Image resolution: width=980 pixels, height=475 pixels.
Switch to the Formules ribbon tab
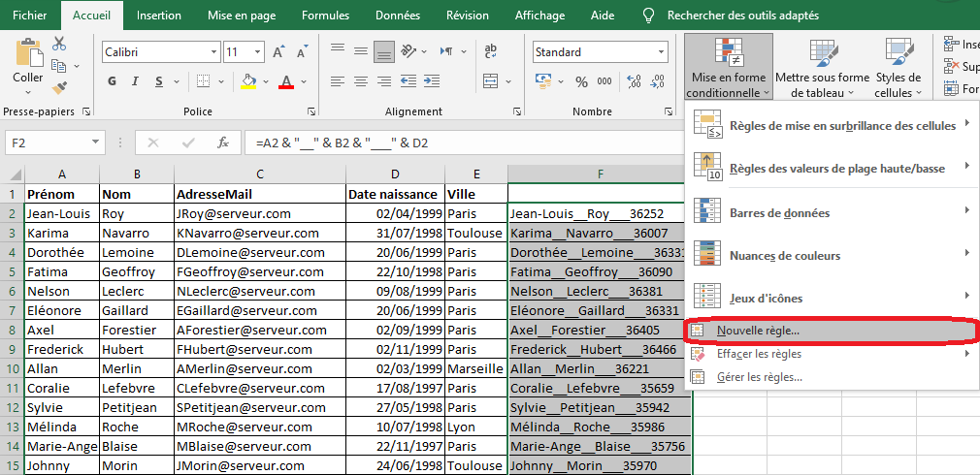click(x=325, y=16)
